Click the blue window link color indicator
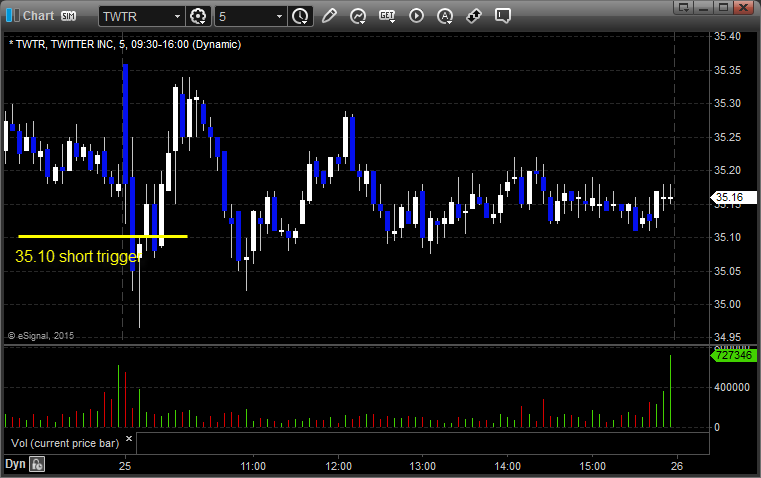Screen dimensions: 761x478 point(12,16)
